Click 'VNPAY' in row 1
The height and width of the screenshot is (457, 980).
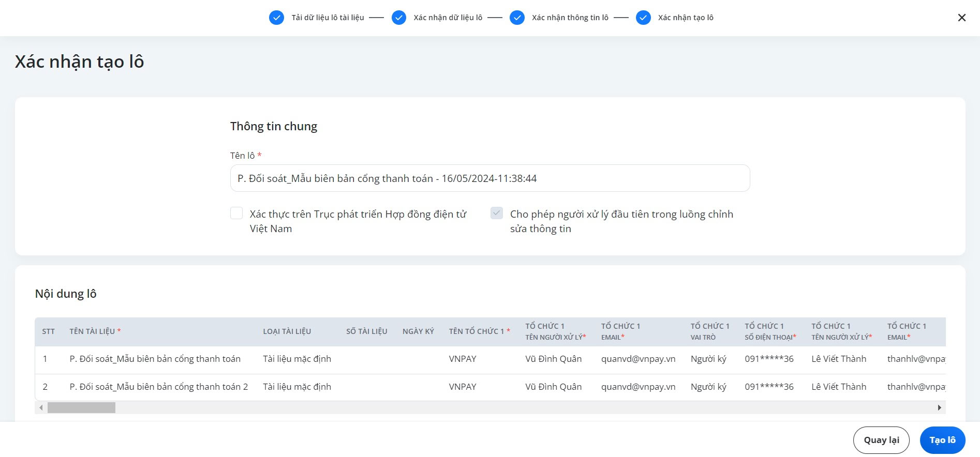tap(463, 359)
